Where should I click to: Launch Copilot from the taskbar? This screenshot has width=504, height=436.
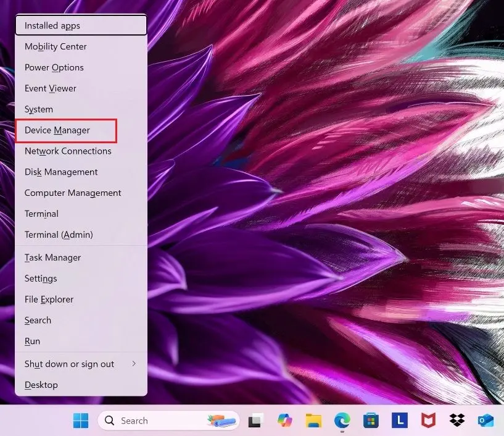285,421
